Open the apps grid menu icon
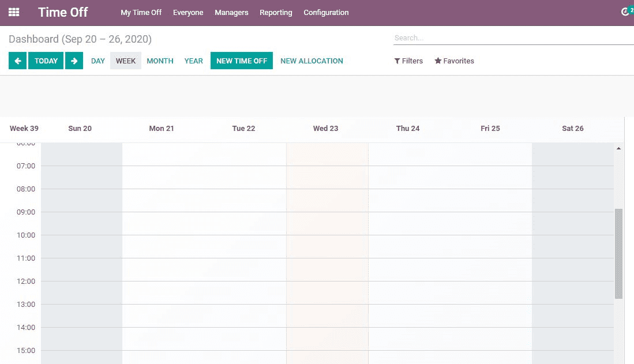The width and height of the screenshot is (634, 364). (x=14, y=12)
